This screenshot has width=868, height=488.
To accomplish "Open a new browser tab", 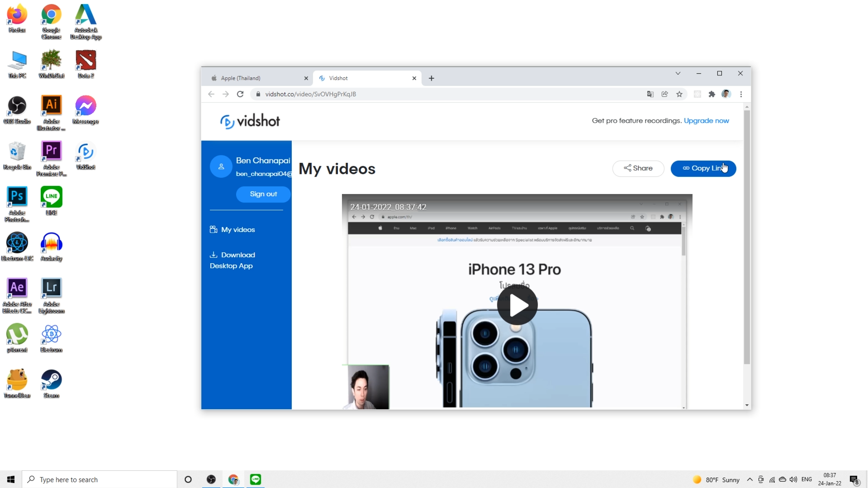I will point(432,78).
